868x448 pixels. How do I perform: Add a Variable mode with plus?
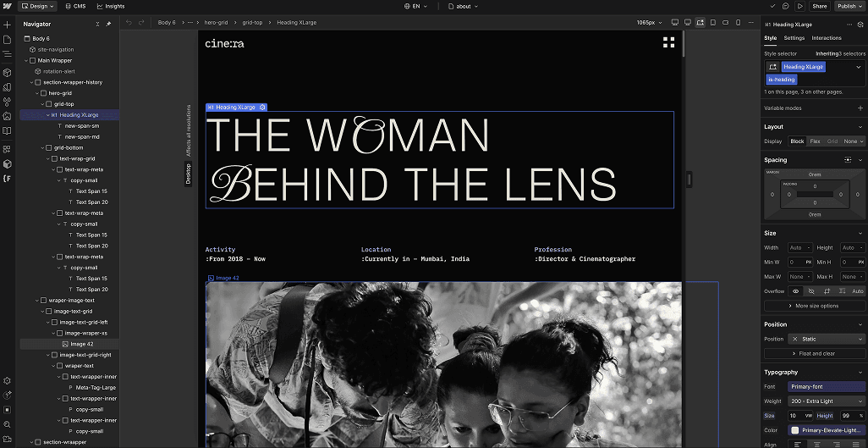[x=860, y=108]
